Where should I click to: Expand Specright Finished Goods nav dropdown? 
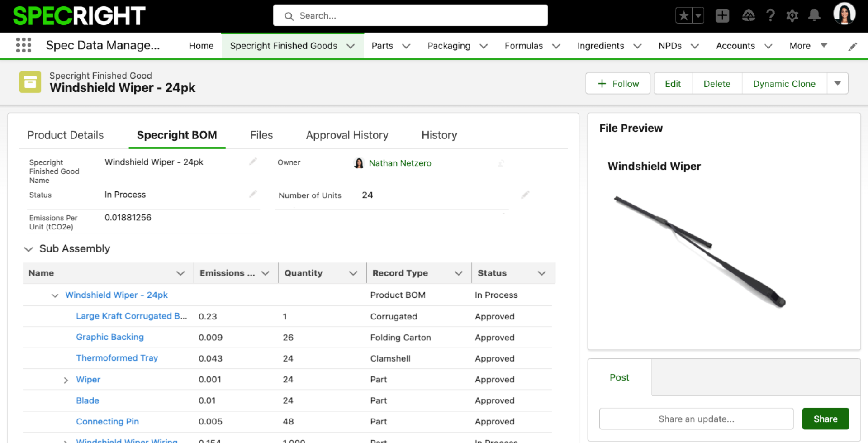point(351,46)
